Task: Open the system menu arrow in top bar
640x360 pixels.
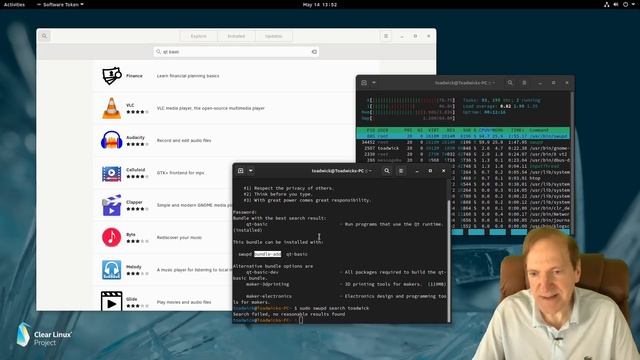Action: (x=633, y=4)
